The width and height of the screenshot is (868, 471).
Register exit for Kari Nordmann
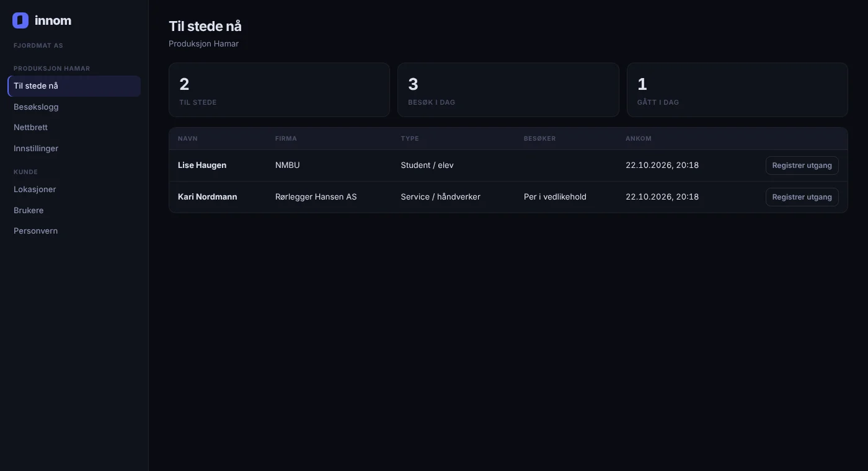click(x=802, y=197)
